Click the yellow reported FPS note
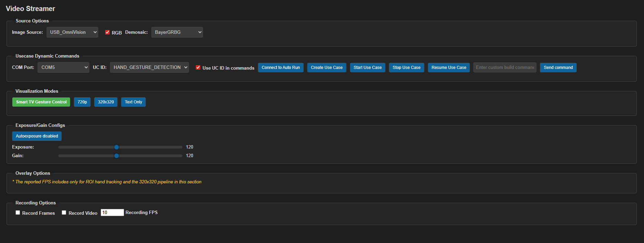Viewport: 644px width, 243px height. click(x=107, y=182)
